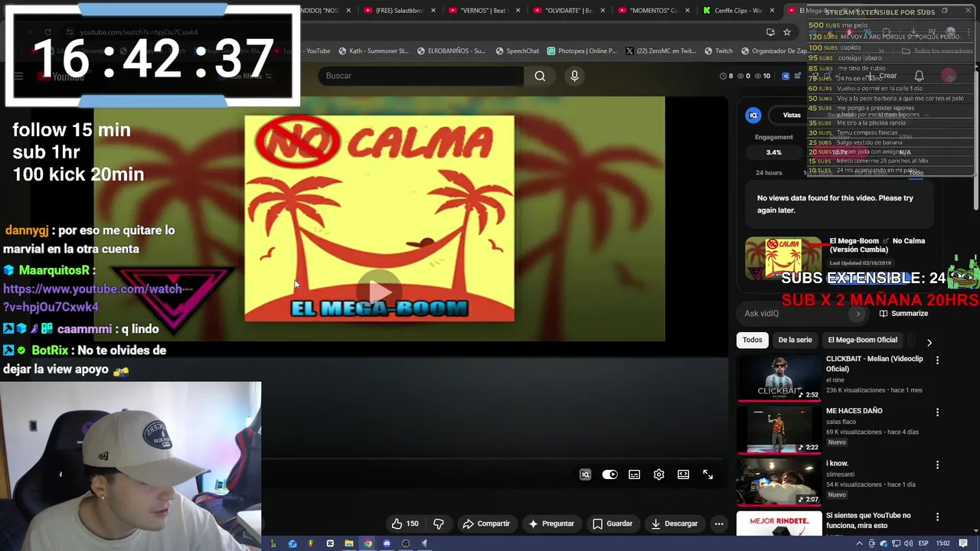Toggle the autoplay switch in player
Viewport: 980px width, 551px height.
click(609, 474)
